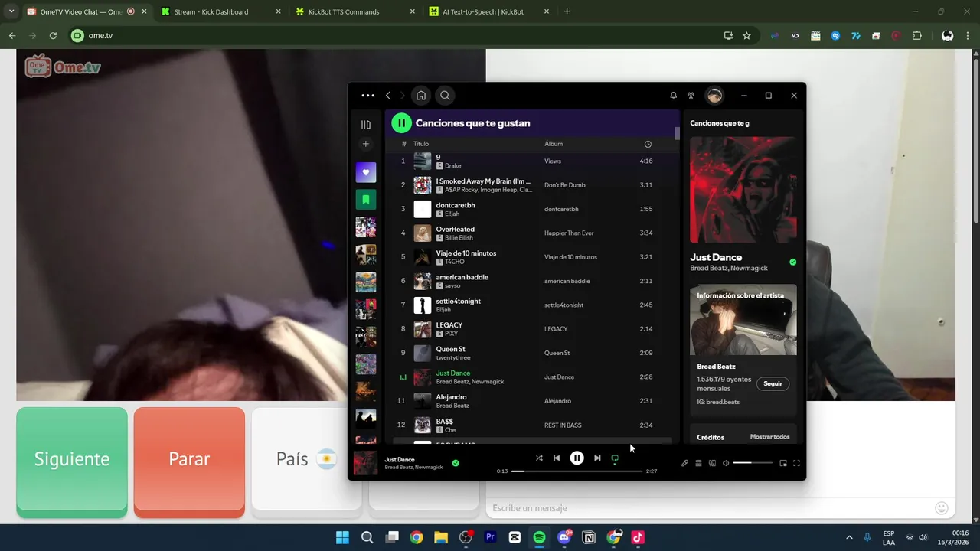Open green bookmark episodes playlist
Viewport: 980px width, 551px height.
pyautogui.click(x=365, y=200)
